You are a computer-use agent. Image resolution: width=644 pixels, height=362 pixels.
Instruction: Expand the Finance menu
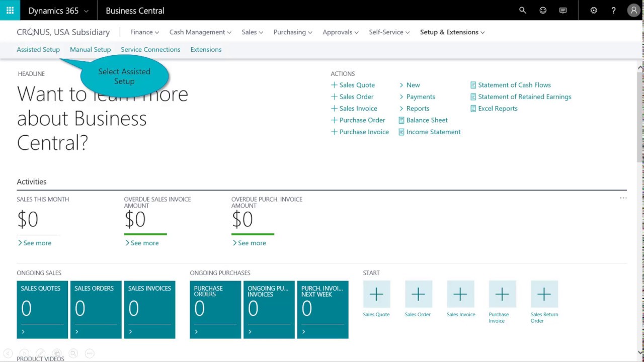click(144, 32)
